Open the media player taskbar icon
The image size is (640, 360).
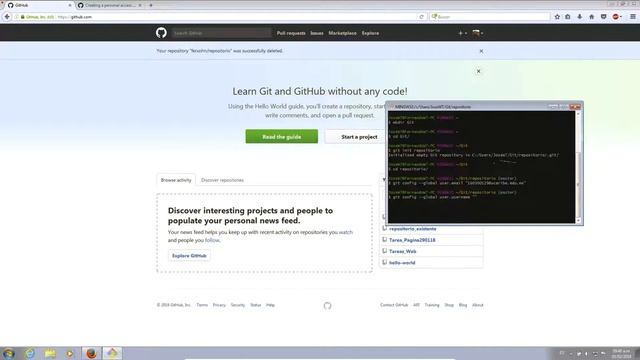70,353
